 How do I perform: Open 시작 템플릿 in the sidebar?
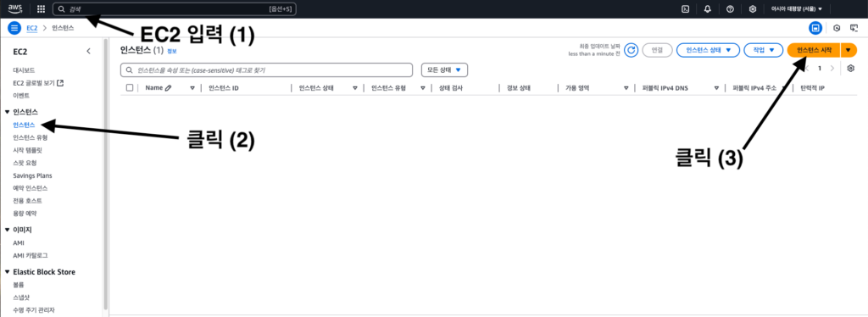(27, 150)
